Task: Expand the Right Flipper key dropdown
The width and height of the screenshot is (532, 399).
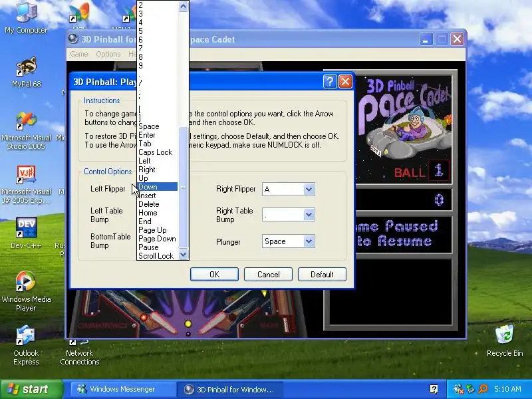Action: click(309, 190)
